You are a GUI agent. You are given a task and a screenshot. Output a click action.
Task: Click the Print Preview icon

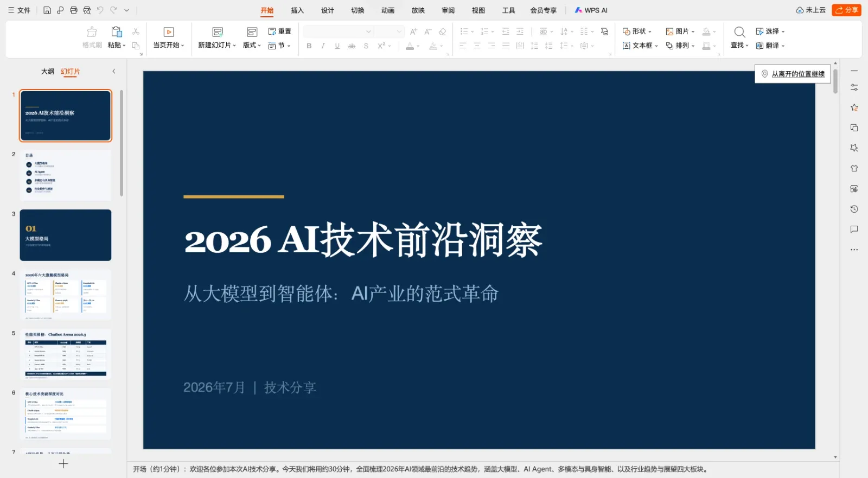pos(87,10)
